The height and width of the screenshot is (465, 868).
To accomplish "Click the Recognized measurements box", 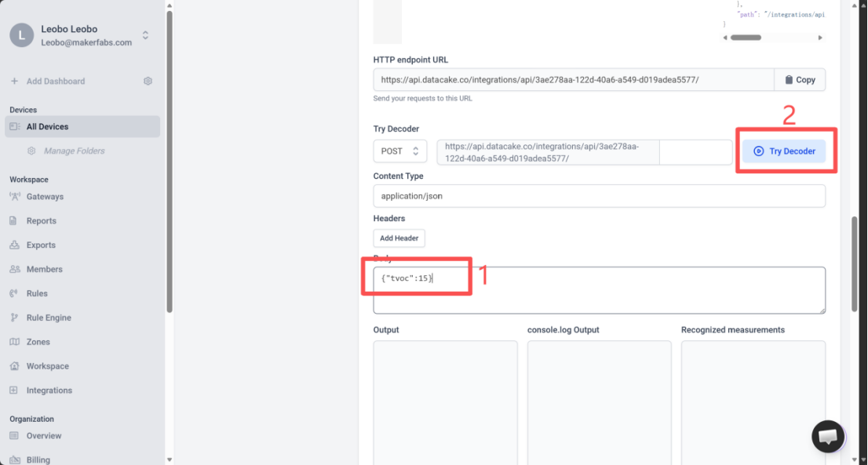I will 753,402.
